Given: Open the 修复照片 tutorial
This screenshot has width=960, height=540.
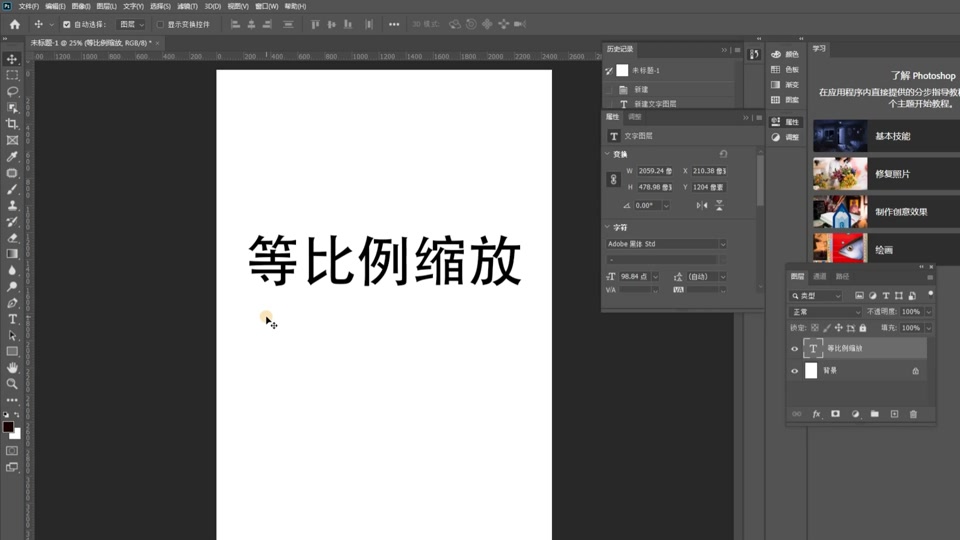Looking at the screenshot, I should tap(887, 174).
